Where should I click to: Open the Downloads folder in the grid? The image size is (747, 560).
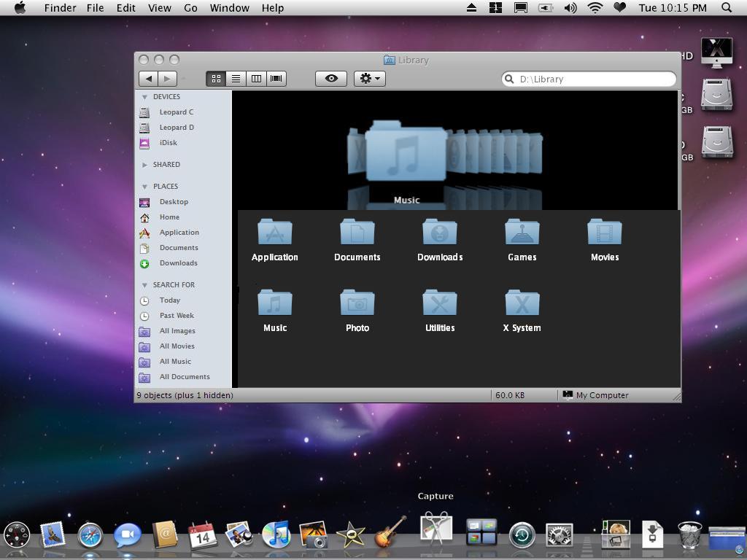440,232
